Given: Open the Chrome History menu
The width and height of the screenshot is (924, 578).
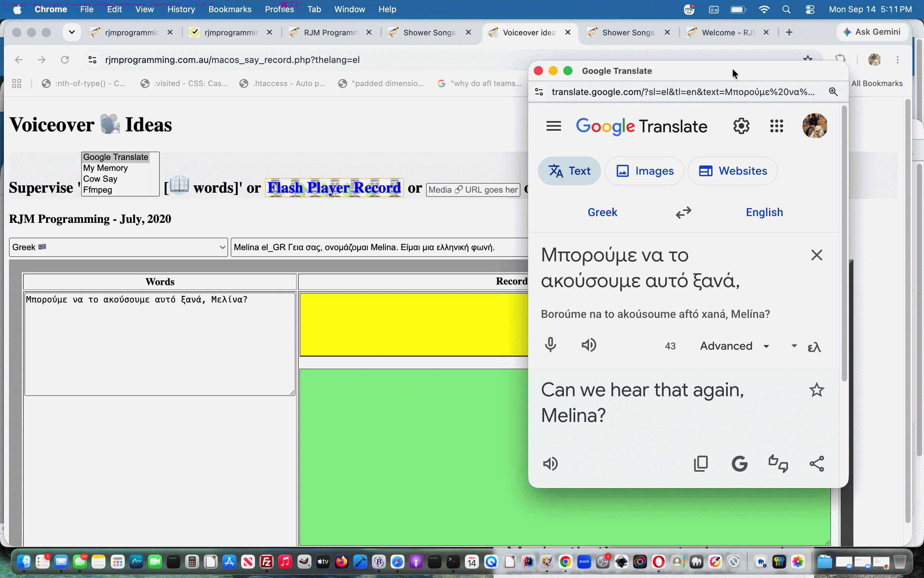Looking at the screenshot, I should [x=181, y=9].
